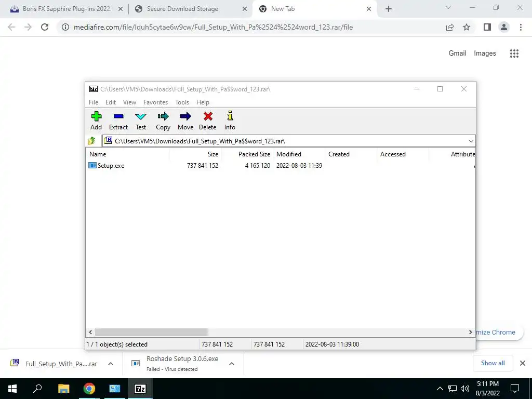Share this page icon
Viewport: 532px width, 399px height.
point(450,27)
